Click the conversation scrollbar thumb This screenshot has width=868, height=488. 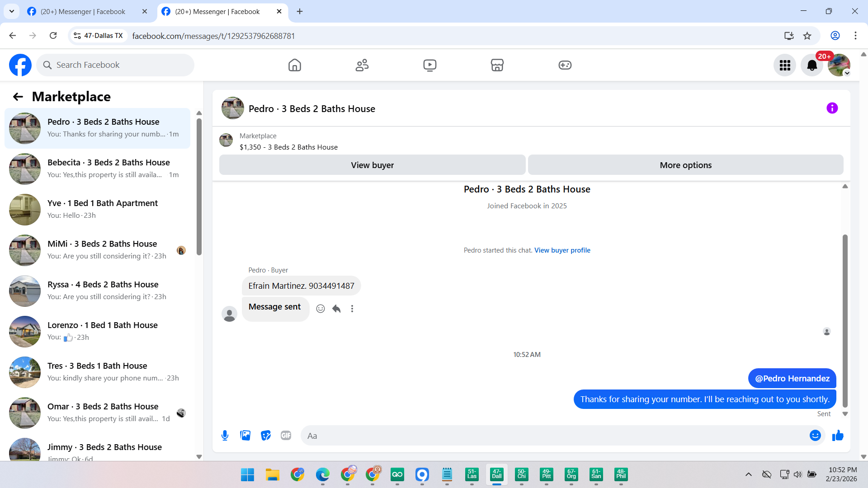tap(844, 321)
